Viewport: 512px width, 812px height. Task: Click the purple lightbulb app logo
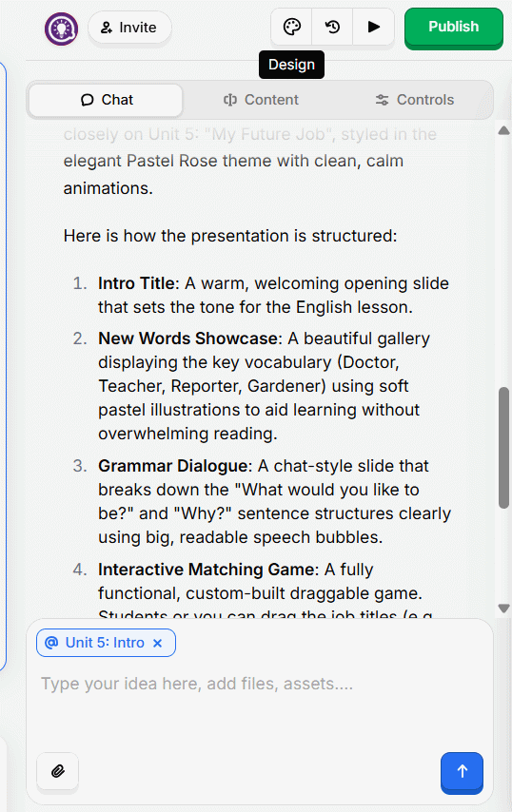tap(61, 29)
